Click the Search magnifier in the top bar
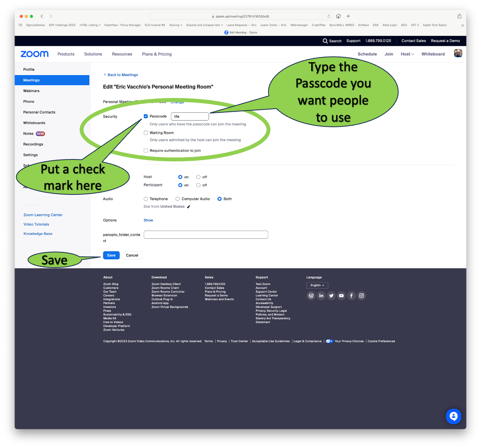The image size is (481, 448). coord(325,41)
